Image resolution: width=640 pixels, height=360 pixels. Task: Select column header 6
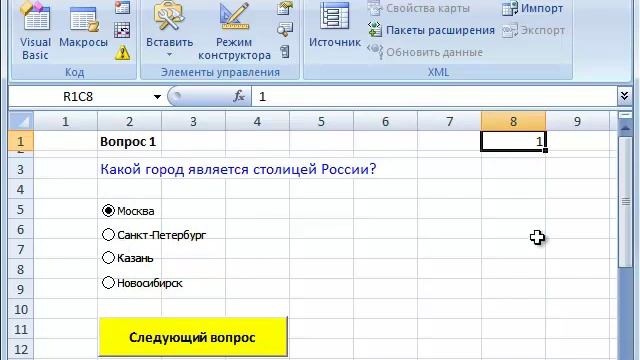coord(386,121)
